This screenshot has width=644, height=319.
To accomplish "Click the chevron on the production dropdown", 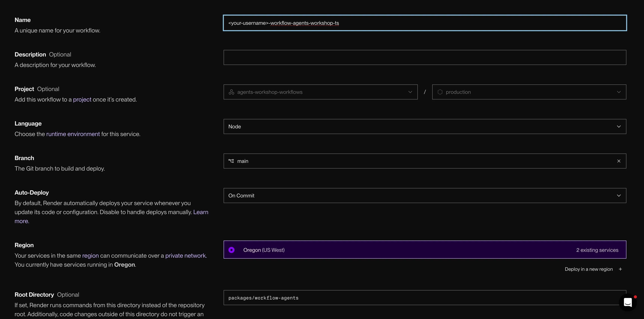I will [x=619, y=92].
